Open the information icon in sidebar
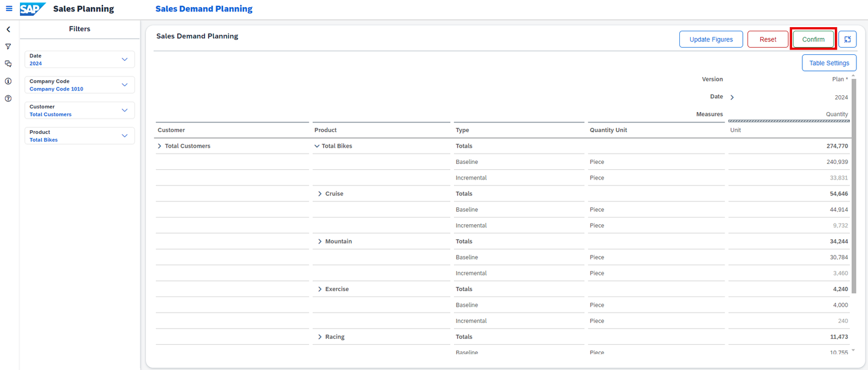 (x=8, y=81)
